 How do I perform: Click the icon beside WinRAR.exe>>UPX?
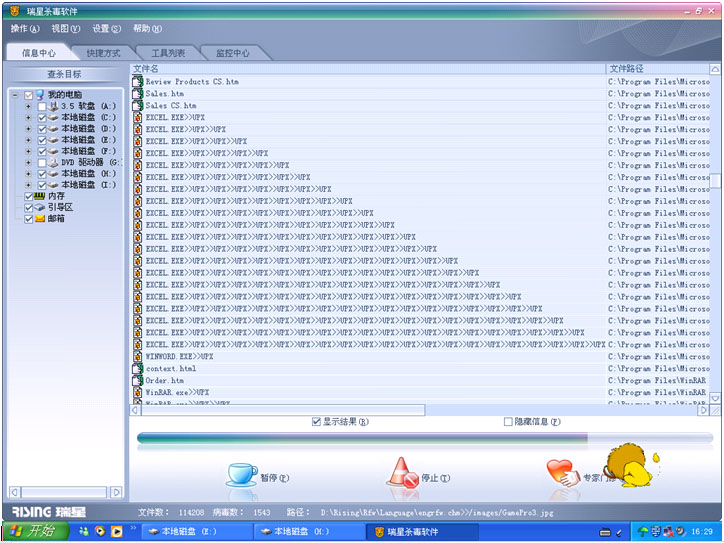pos(138,392)
